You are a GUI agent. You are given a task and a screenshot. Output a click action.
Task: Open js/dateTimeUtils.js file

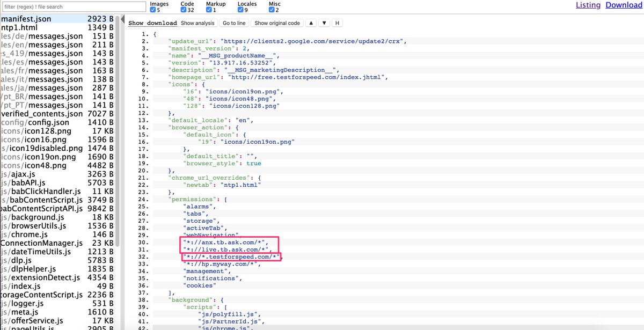[x=57, y=252]
